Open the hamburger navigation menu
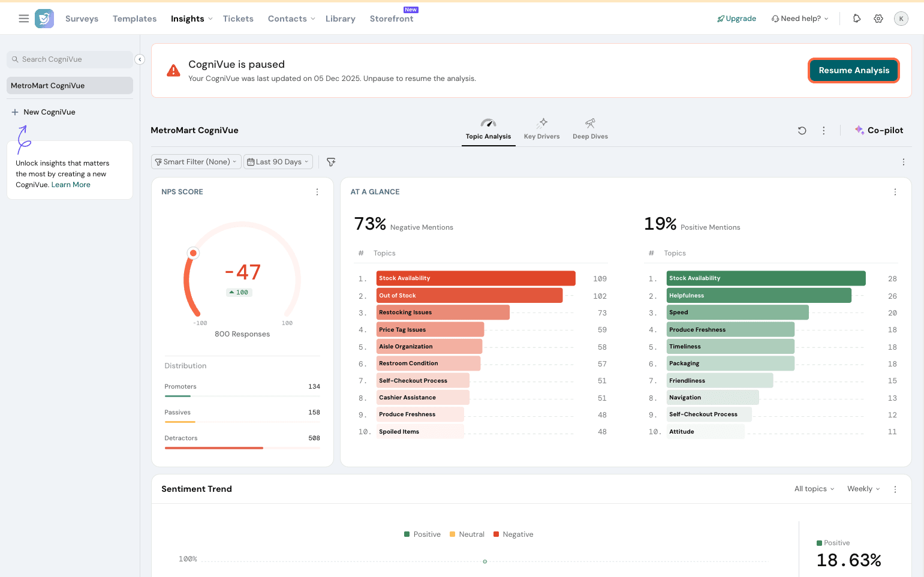The image size is (924, 577). tap(24, 19)
